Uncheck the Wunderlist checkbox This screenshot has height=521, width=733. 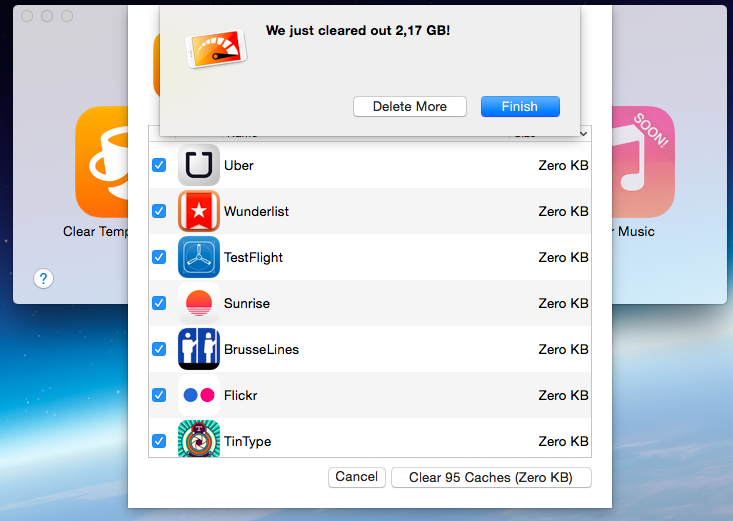click(159, 211)
